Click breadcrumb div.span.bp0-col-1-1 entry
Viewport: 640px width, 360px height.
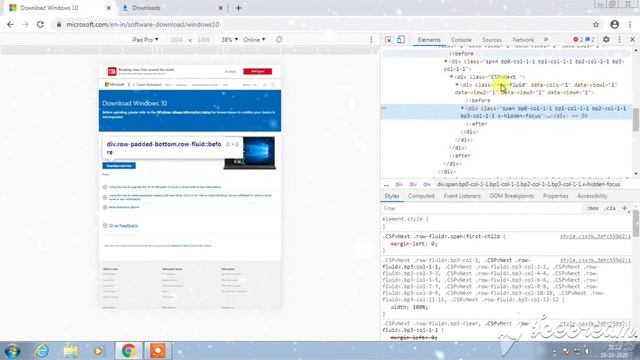529,184
